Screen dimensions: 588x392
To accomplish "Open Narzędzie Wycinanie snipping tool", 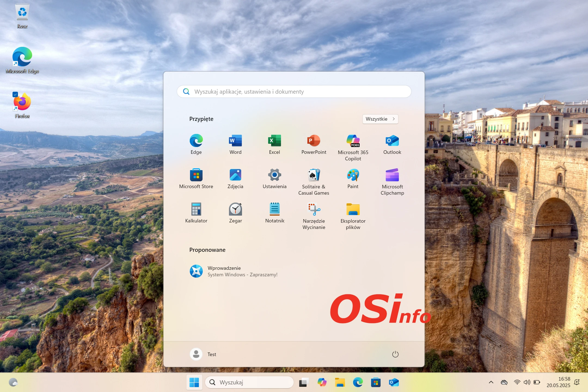I will tap(314, 216).
